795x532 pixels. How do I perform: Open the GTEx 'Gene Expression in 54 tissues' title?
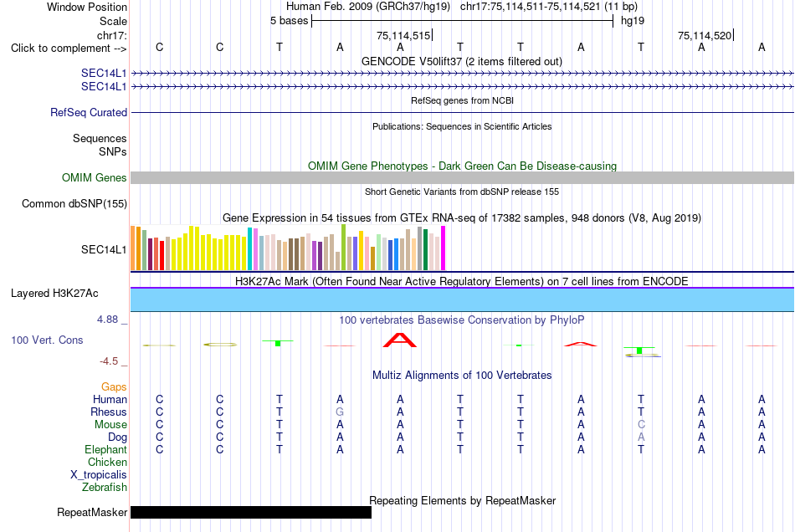(462, 217)
